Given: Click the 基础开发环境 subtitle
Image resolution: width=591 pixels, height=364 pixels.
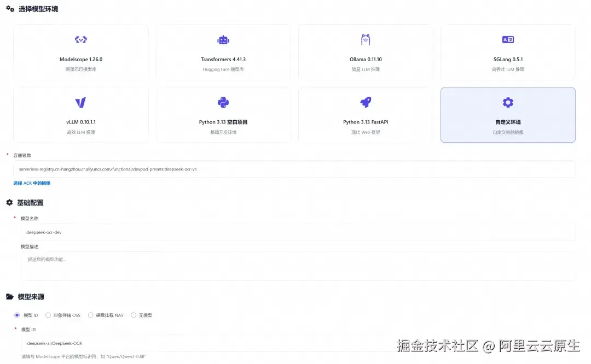Looking at the screenshot, I should (223, 132).
